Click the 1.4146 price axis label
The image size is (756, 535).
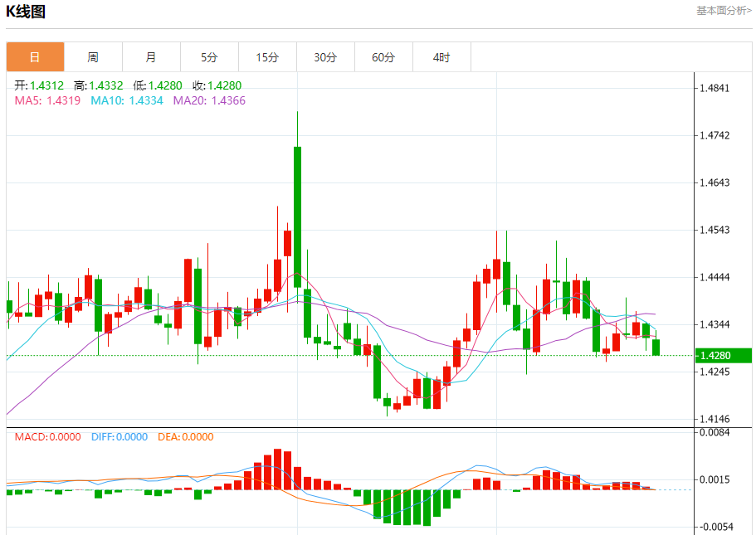tap(715, 419)
